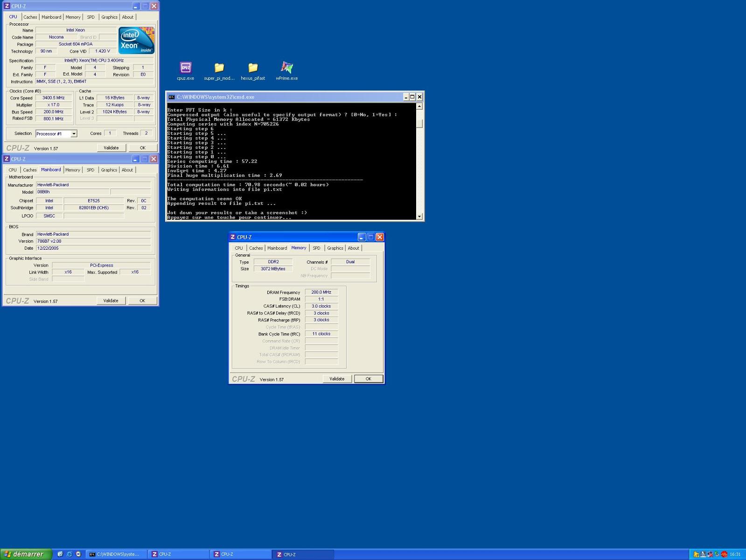The image size is (746, 560).
Task: Click the Channels # value Dual
Action: [350, 262]
